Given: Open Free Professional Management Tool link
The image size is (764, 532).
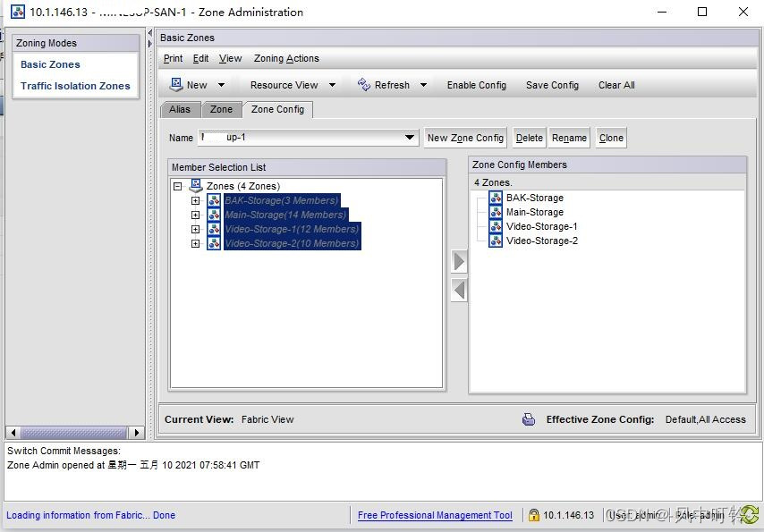Looking at the screenshot, I should pyautogui.click(x=435, y=515).
